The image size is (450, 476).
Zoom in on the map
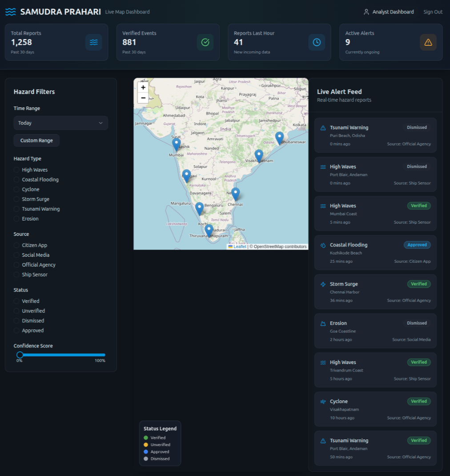[143, 88]
